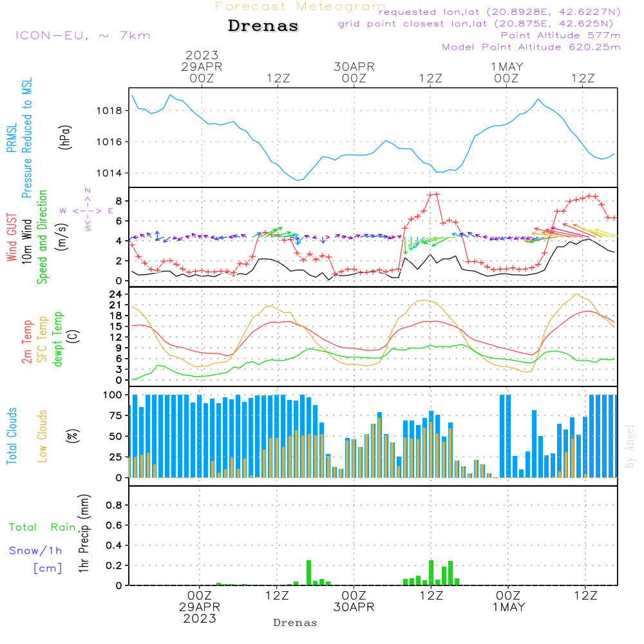Click the pressure minimum on 29 Apr afternoon
This screenshot has width=644, height=644.
click(298, 180)
